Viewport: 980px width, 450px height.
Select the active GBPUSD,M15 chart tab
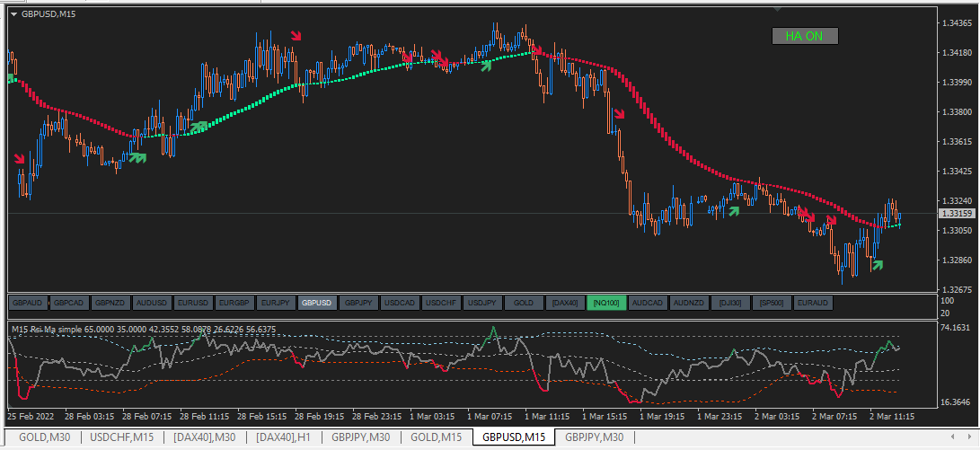(513, 437)
